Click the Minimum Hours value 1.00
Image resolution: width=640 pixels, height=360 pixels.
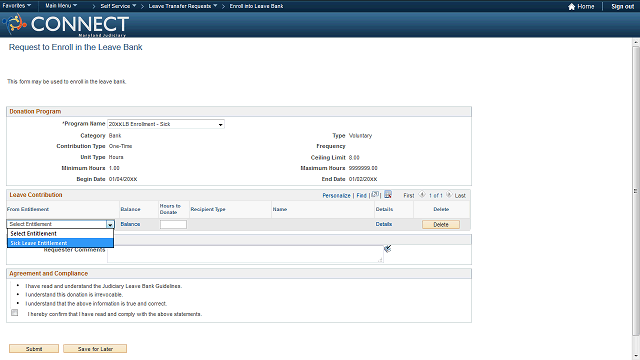click(114, 168)
